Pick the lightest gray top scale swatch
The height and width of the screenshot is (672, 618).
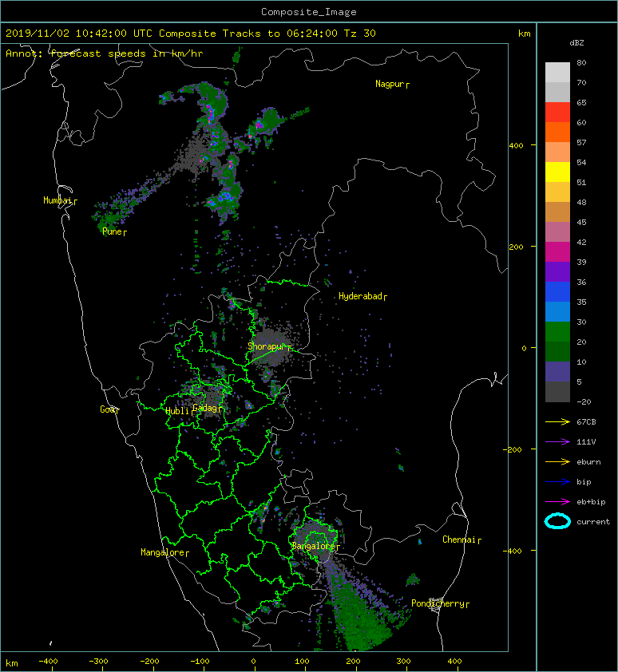[557, 73]
